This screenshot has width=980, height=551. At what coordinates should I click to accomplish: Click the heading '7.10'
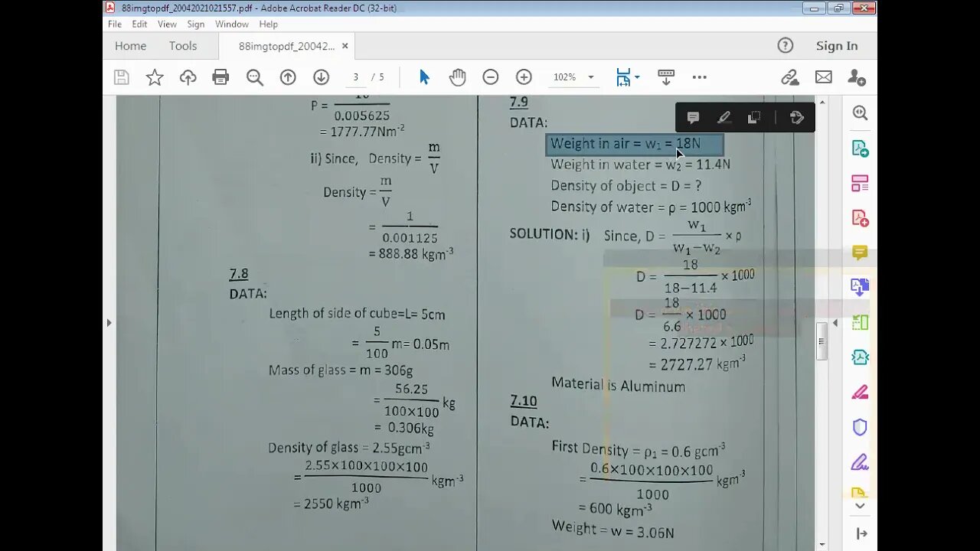(524, 401)
